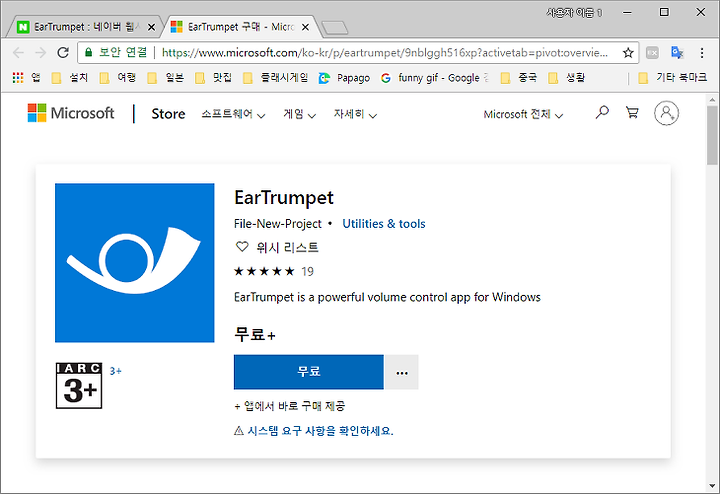Click the 시스템 요구 사항을 확인하세요 link
The image size is (720, 494).
tap(320, 431)
